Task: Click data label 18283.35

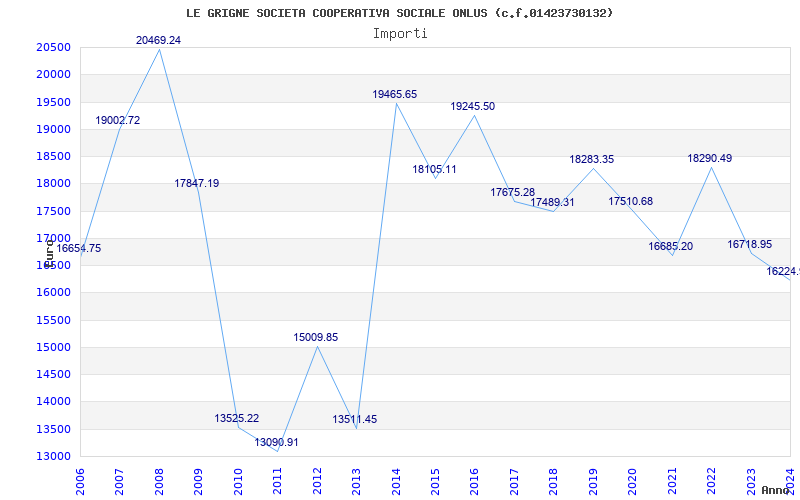Action: click(592, 159)
